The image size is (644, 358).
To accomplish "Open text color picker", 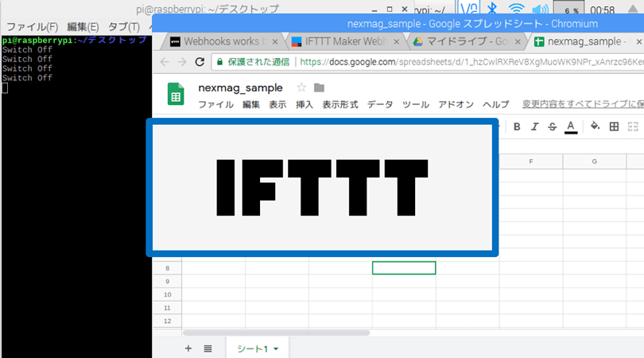I will [x=571, y=126].
